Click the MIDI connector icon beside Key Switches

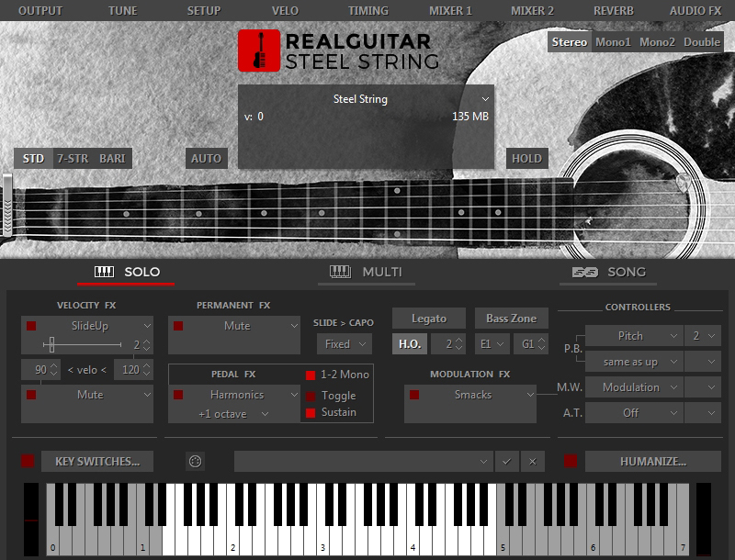point(195,462)
